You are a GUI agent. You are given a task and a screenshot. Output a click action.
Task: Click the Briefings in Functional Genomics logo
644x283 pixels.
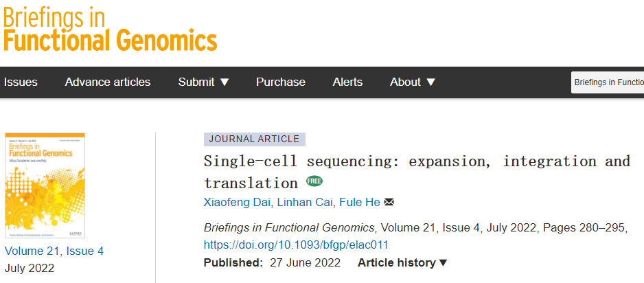pyautogui.click(x=110, y=27)
